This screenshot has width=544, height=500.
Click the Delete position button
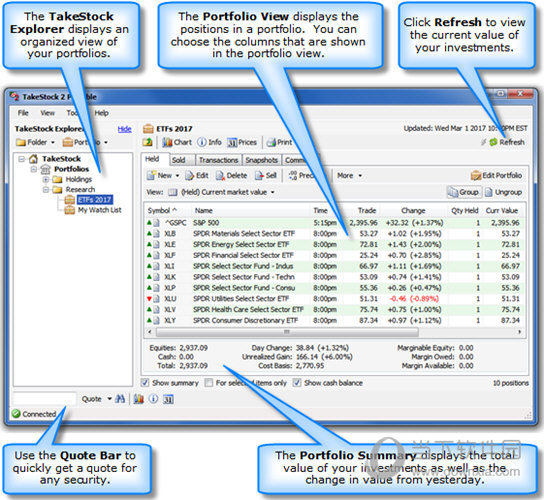pyautogui.click(x=231, y=176)
